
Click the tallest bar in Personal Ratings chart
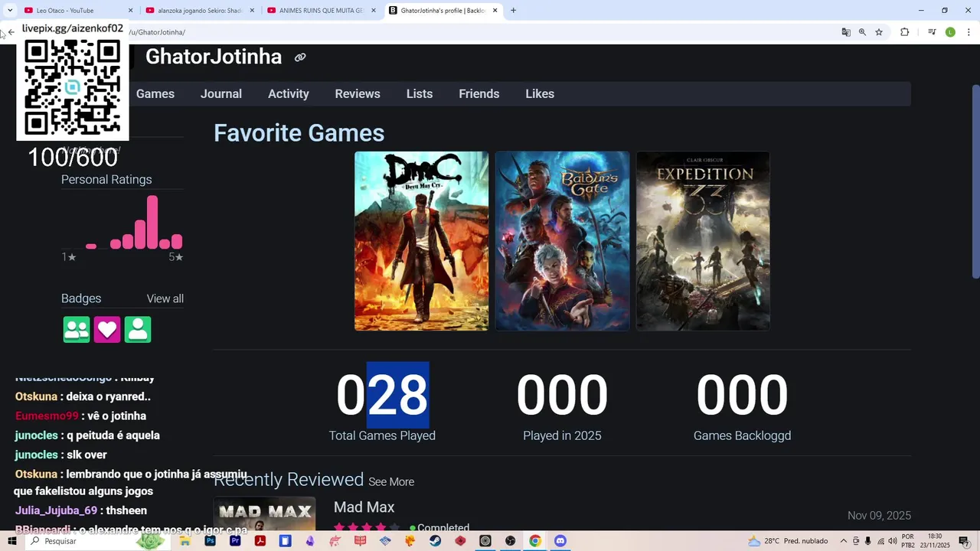152,222
